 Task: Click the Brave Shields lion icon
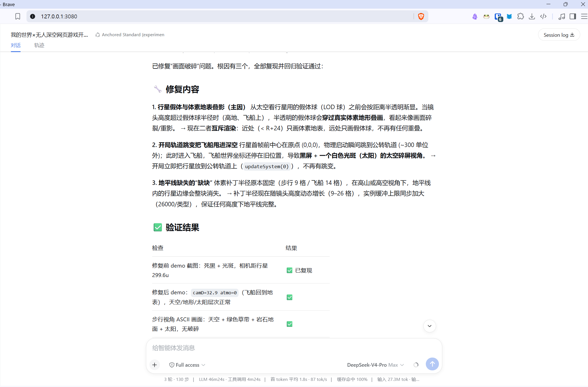(x=421, y=16)
